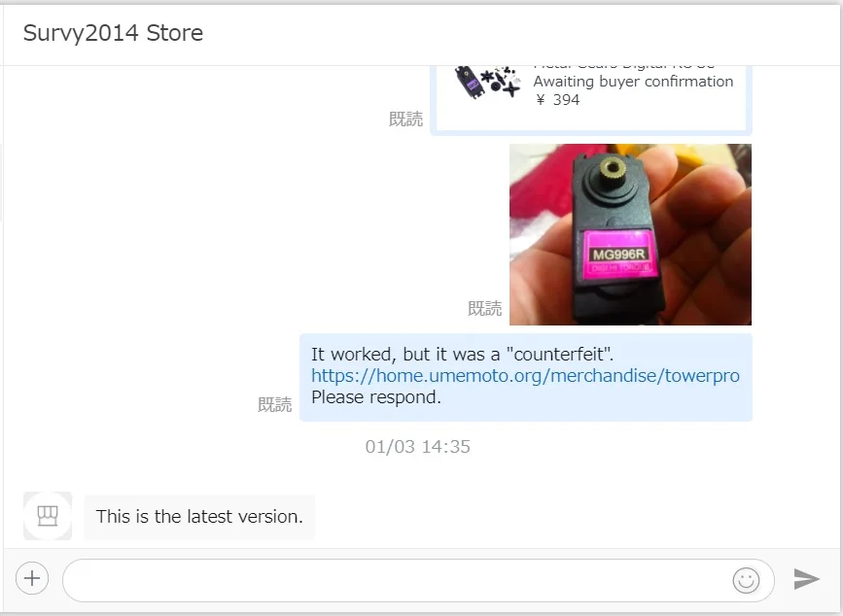Click the pink MG996R label in the photo
This screenshot has height=616, width=843.
click(618, 255)
